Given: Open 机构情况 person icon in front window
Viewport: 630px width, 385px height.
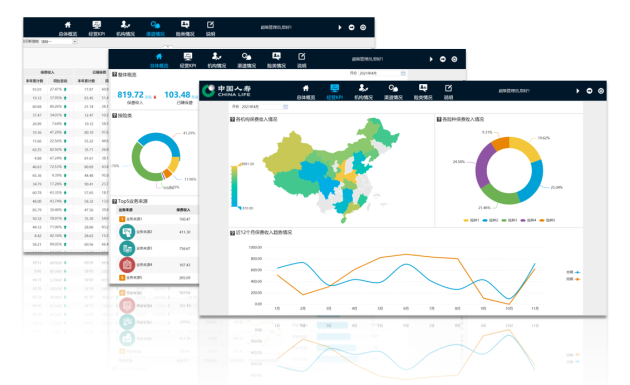Looking at the screenshot, I should (x=363, y=91).
